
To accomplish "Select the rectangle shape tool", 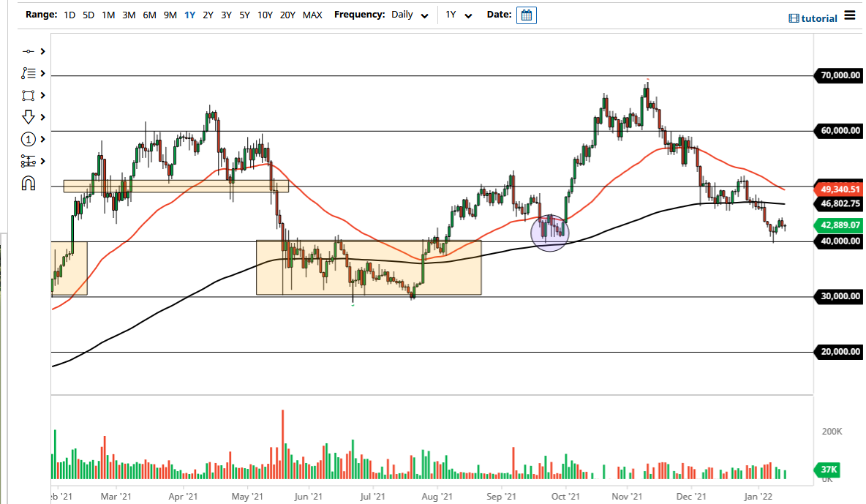I will [29, 95].
